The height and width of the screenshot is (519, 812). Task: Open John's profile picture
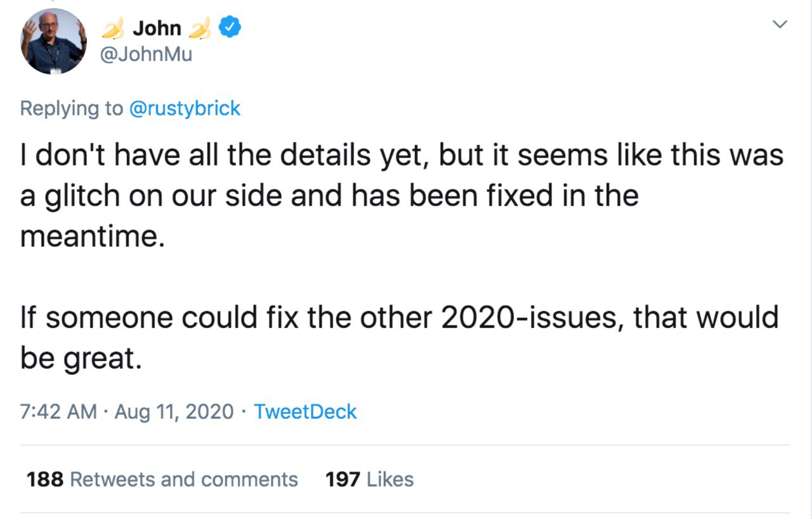(54, 42)
